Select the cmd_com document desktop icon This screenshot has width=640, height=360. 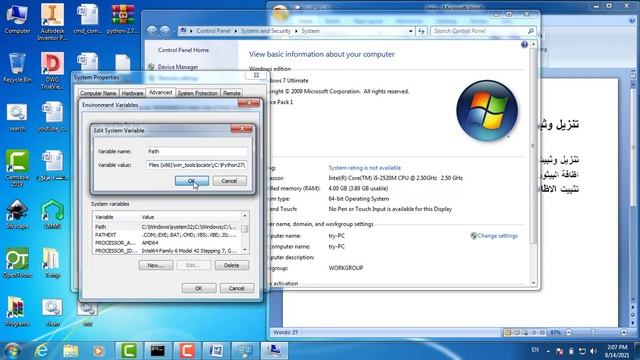pos(87,19)
